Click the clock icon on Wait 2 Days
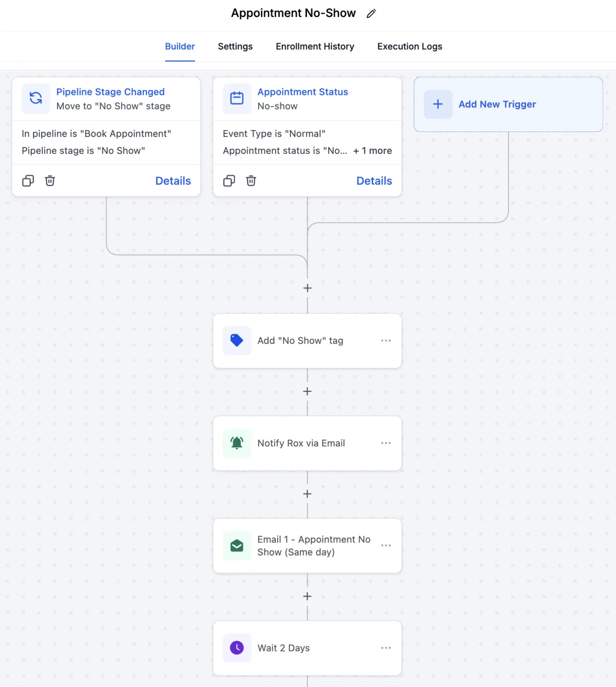Image resolution: width=616 pixels, height=687 pixels. 237,648
